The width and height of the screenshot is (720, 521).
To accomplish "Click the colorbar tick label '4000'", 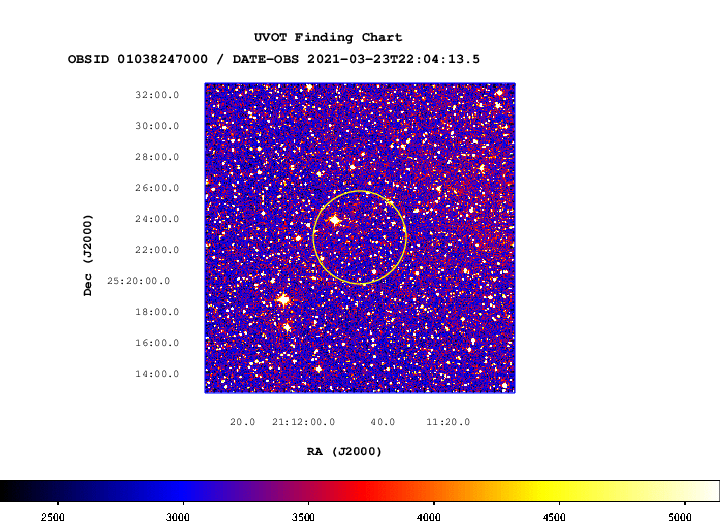I will 428,517.
